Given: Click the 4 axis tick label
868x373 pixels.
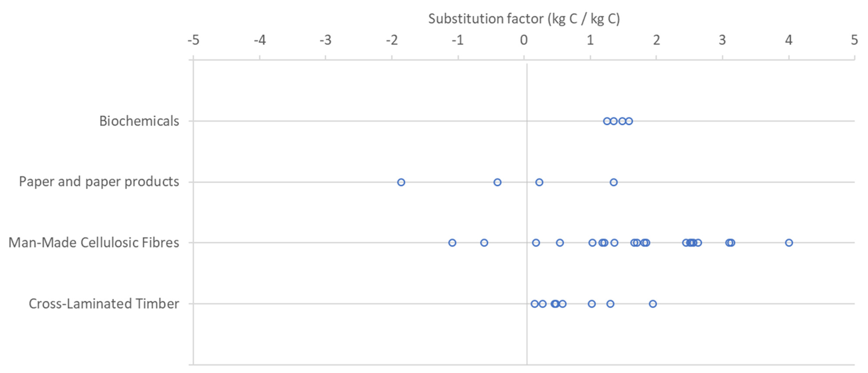Looking at the screenshot, I should point(788,41).
